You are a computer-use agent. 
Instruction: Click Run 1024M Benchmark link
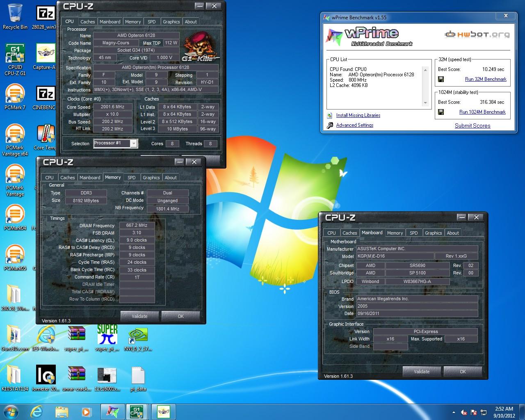[482, 112]
